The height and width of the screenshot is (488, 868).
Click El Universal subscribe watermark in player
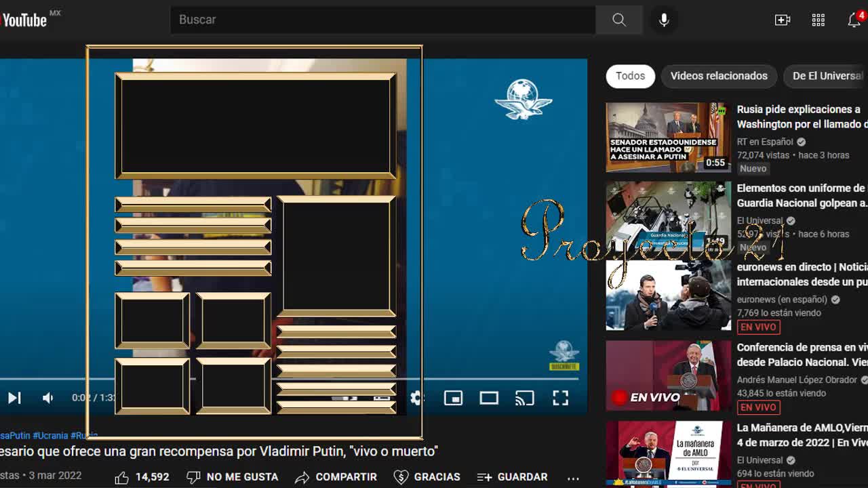564,356
